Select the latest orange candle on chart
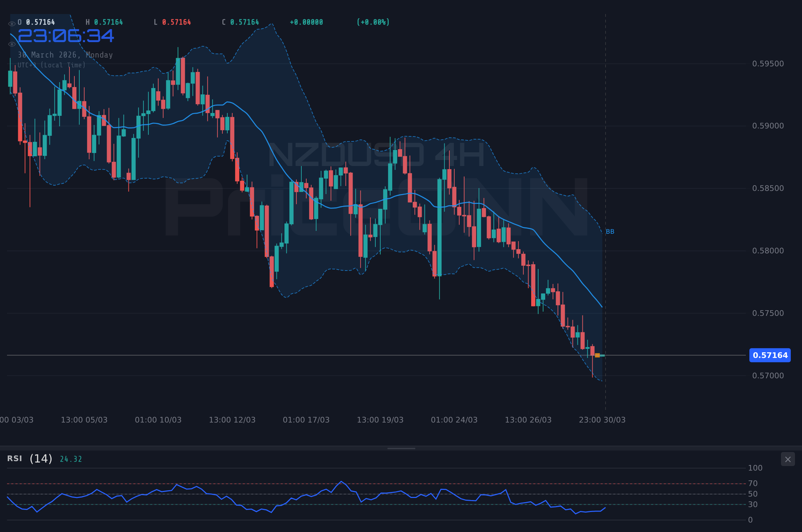802x532 pixels. point(597,355)
